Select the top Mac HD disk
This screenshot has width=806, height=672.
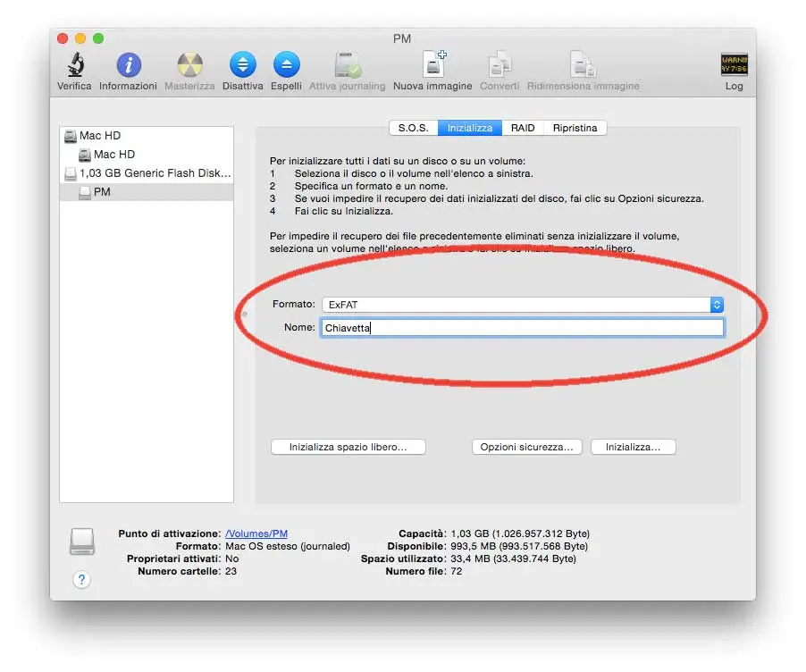(x=147, y=136)
